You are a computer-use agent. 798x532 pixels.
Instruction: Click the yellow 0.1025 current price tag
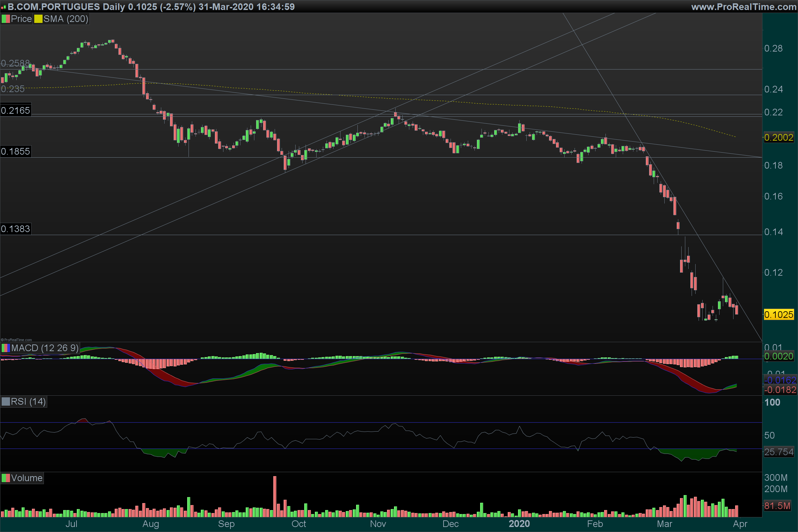pyautogui.click(x=779, y=315)
